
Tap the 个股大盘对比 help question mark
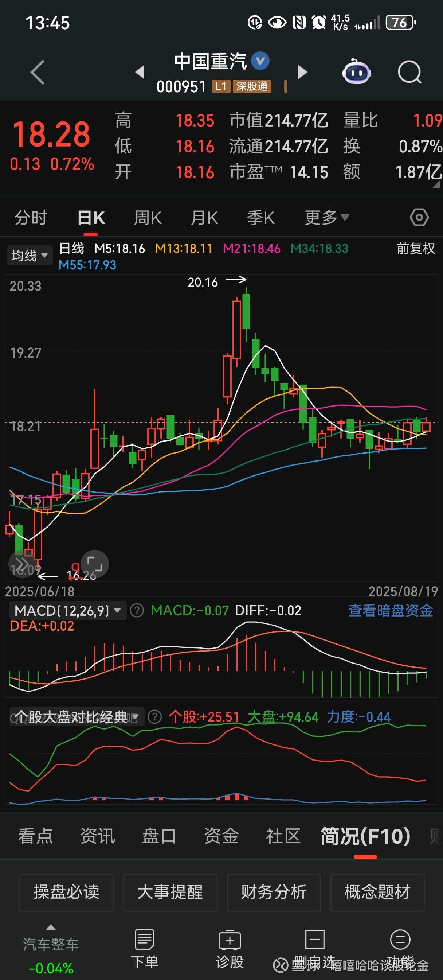point(154,717)
